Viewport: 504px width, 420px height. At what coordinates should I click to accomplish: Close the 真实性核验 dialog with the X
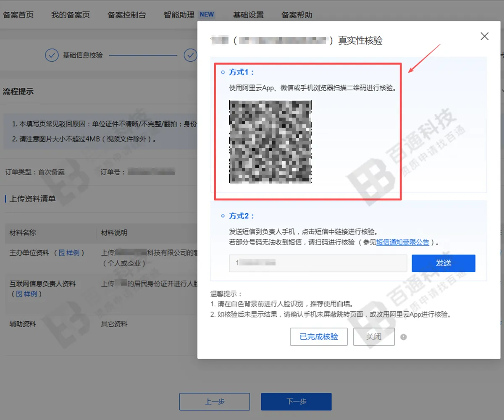point(485,37)
